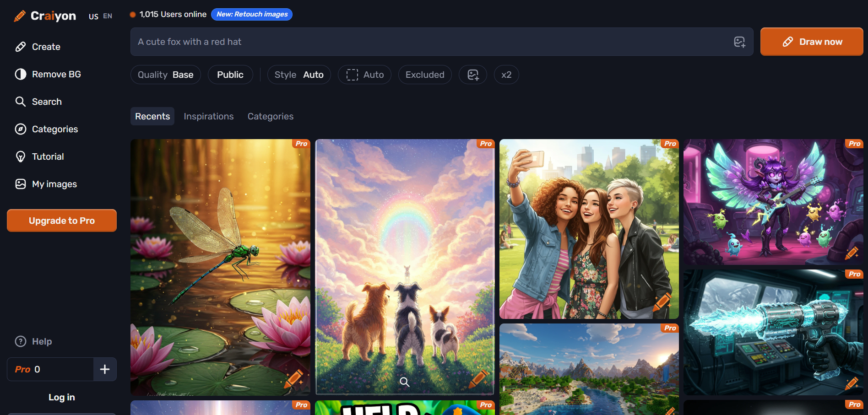The image size is (868, 415).
Task: Open Categories compass icon in sidebar
Action: pos(21,129)
